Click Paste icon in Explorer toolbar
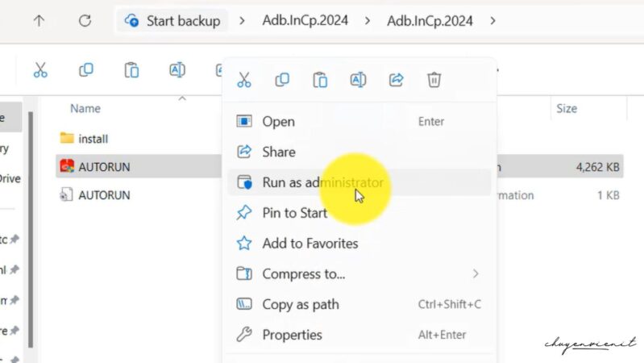The width and height of the screenshot is (644, 363). (131, 70)
